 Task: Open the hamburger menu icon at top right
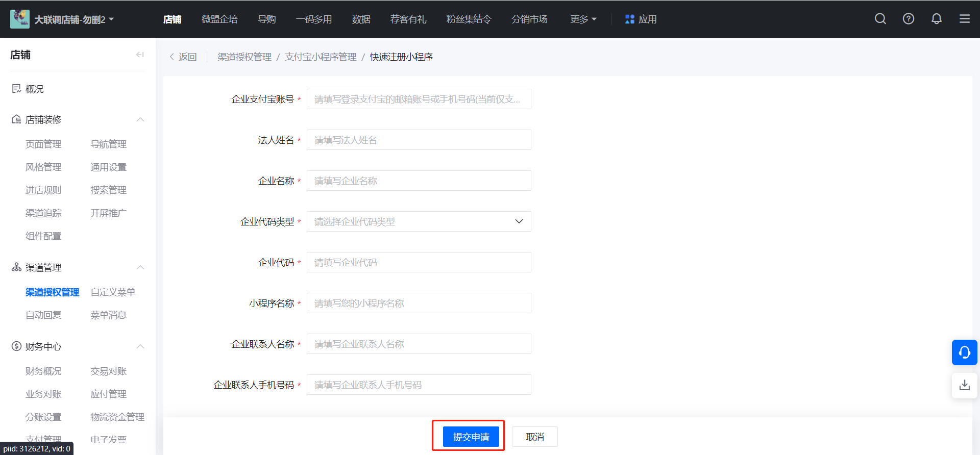pyautogui.click(x=964, y=19)
